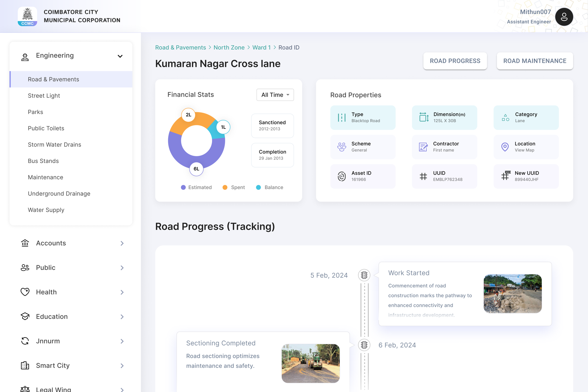Open the Work Started road photo
The height and width of the screenshot is (392, 588).
click(513, 294)
